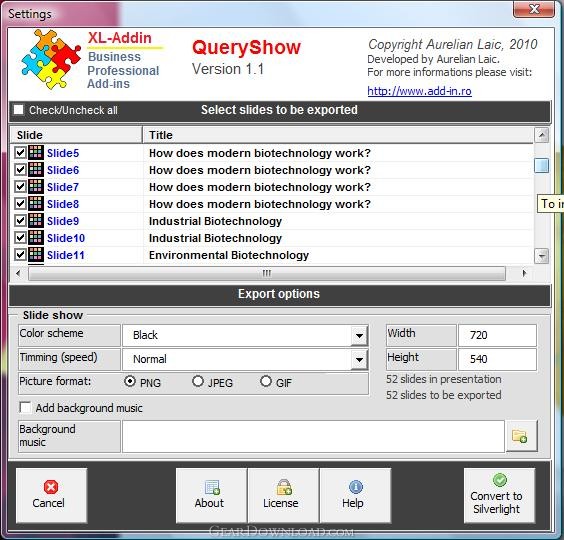This screenshot has width=564, height=540.
Task: Select PNG picture format
Action: click(130, 381)
